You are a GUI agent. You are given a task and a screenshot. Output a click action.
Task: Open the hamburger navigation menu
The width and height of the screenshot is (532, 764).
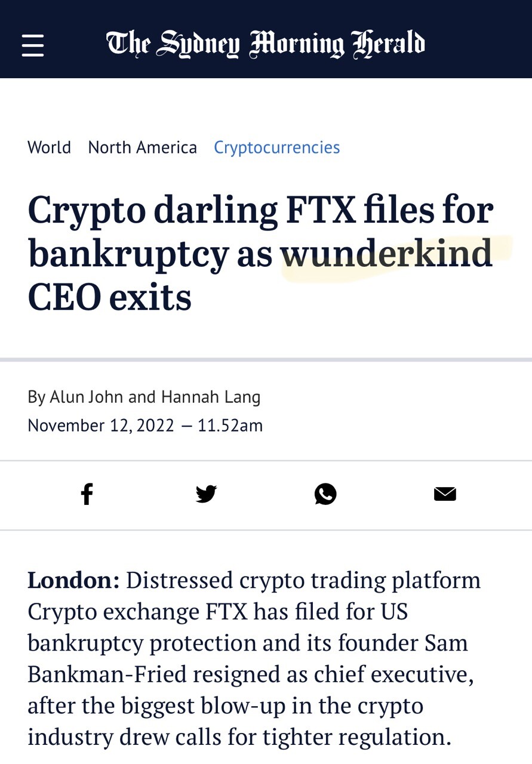tap(33, 45)
